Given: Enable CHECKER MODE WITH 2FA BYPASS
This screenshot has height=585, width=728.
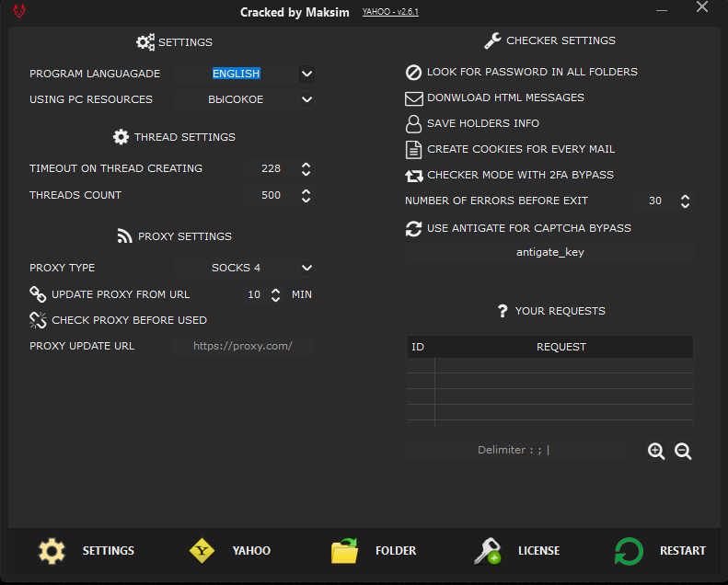Looking at the screenshot, I should [509, 175].
